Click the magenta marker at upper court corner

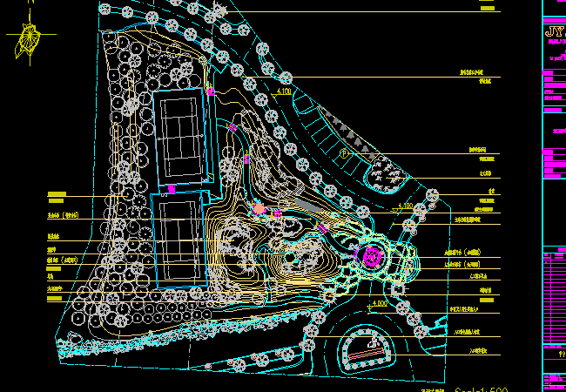coord(211,91)
